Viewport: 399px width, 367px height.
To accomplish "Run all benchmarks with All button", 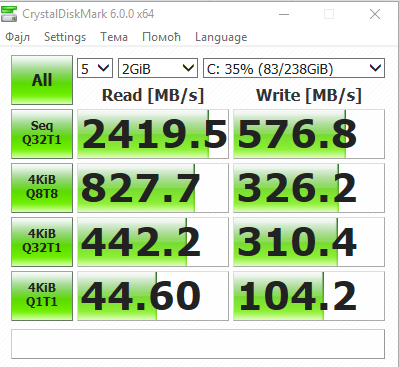I will point(42,80).
